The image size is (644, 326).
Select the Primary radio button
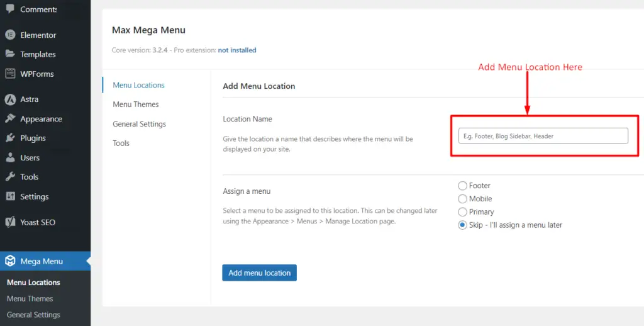click(462, 212)
